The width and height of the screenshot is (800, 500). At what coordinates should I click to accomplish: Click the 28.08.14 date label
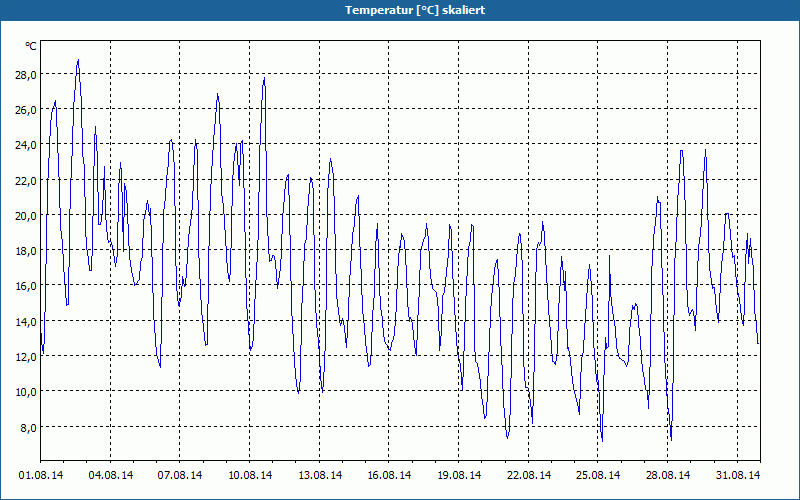tap(668, 475)
